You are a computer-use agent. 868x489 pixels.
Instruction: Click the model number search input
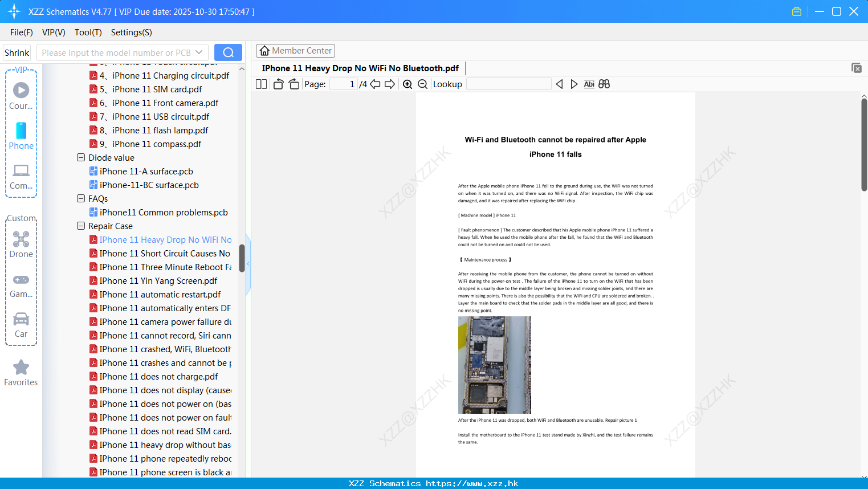(116, 52)
